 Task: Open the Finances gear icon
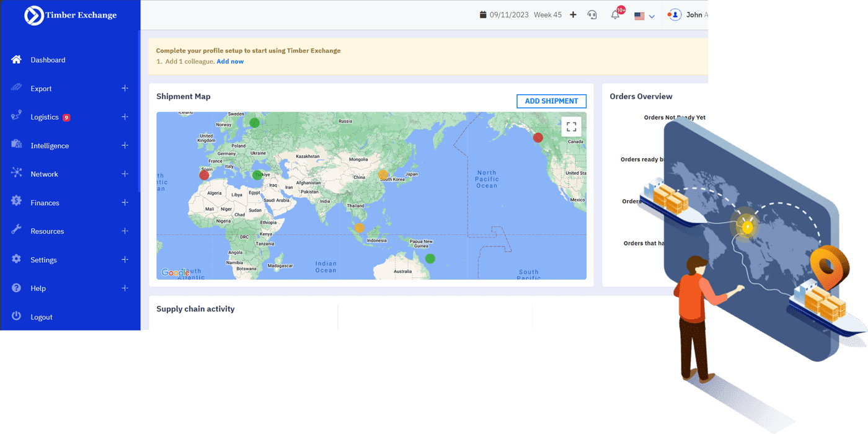point(17,202)
